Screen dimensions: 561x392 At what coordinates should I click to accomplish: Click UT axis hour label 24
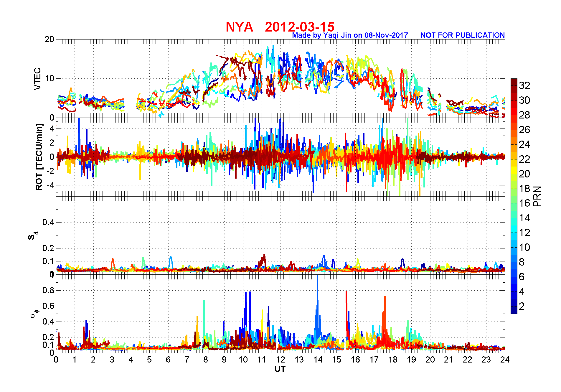[x=505, y=360]
